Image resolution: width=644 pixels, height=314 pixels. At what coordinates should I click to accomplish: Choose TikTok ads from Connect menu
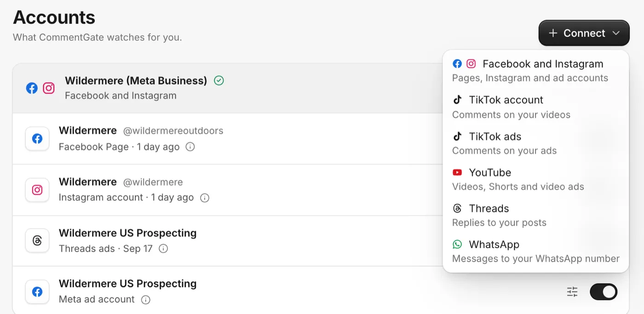pyautogui.click(x=535, y=143)
